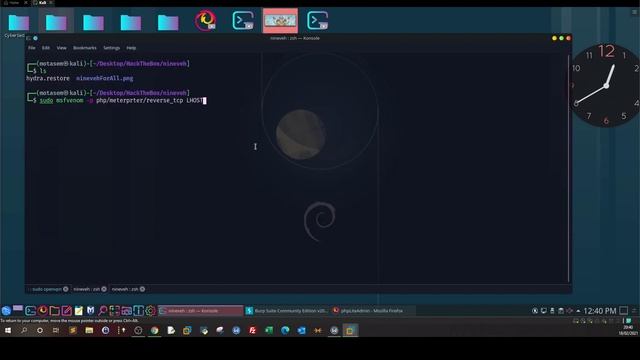
Task: Click show desktop square in Kali panel
Action: pos(624,311)
